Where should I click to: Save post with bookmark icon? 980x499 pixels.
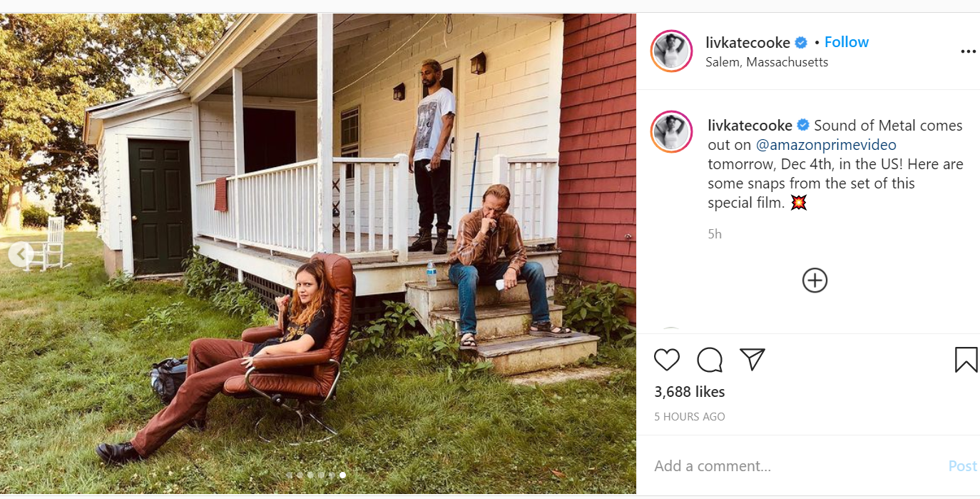966,360
